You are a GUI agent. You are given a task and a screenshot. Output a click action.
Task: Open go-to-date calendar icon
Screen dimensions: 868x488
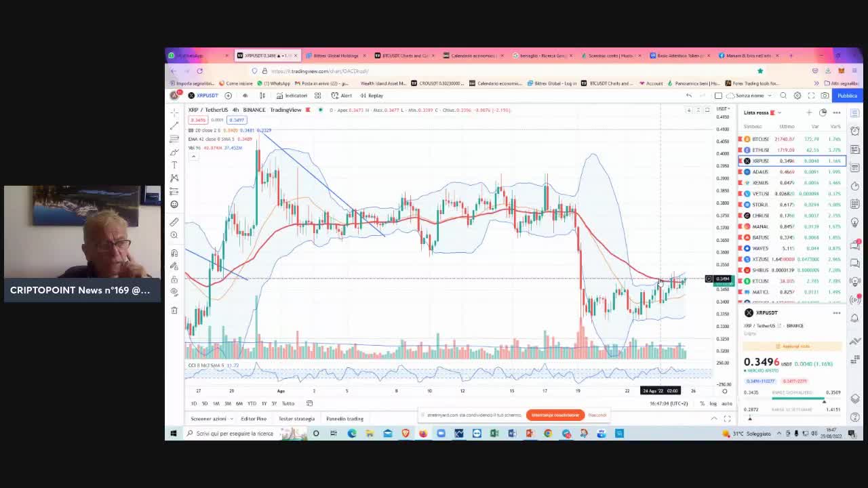point(309,403)
